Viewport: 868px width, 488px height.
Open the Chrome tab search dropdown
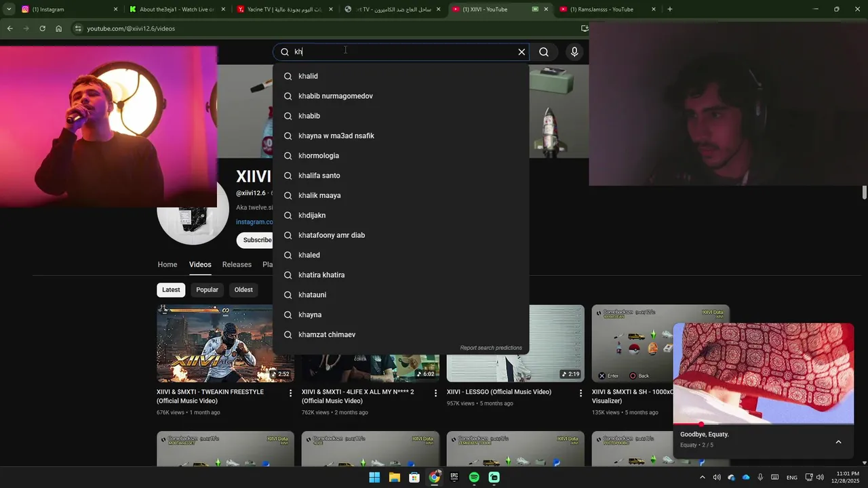click(x=9, y=9)
